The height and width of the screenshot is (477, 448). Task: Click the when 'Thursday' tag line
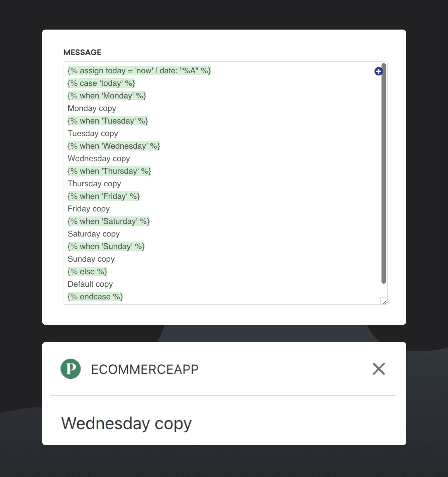tap(109, 171)
